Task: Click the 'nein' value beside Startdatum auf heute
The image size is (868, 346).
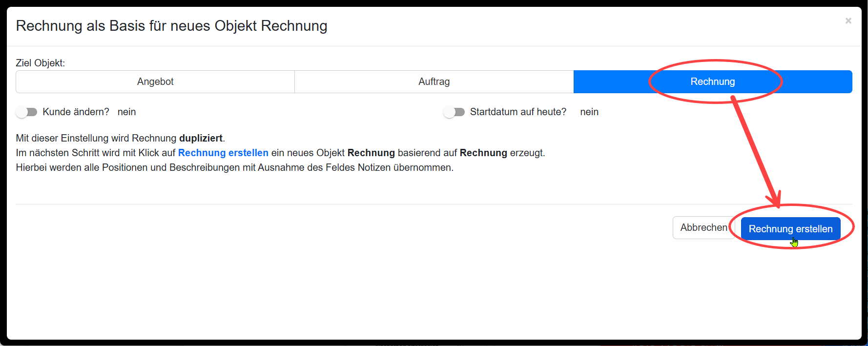Action: (x=589, y=112)
